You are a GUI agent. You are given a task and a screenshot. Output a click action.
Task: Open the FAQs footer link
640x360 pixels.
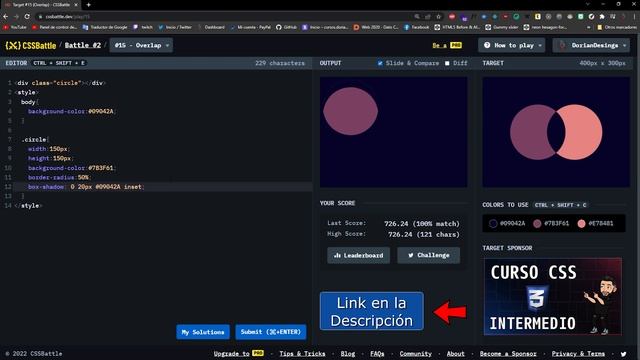coord(377,353)
